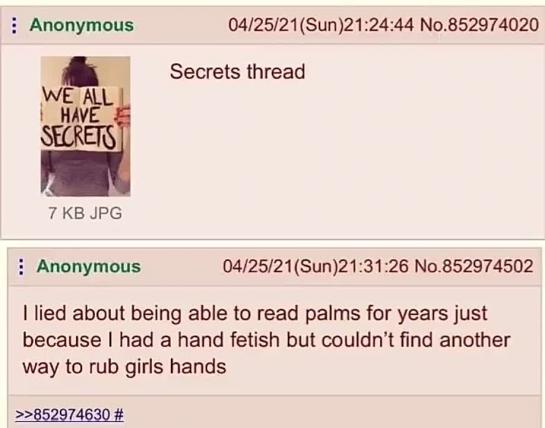
Task: Click the 21:24:44 timestamp on the first post
Action: click(378, 25)
